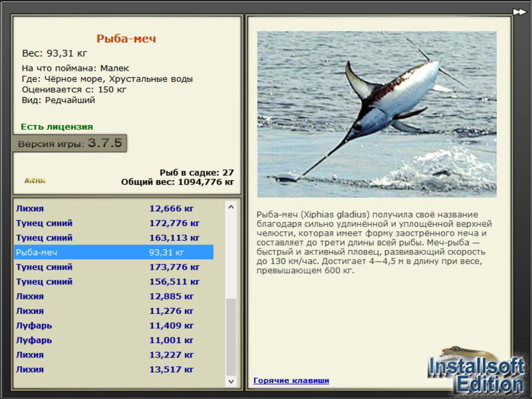Click the fish list scrollbar thumb

tap(231, 337)
